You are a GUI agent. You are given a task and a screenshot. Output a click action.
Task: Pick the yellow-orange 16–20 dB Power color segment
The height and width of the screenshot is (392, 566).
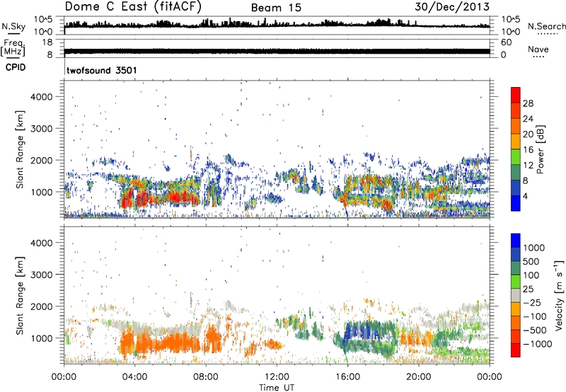(516, 142)
